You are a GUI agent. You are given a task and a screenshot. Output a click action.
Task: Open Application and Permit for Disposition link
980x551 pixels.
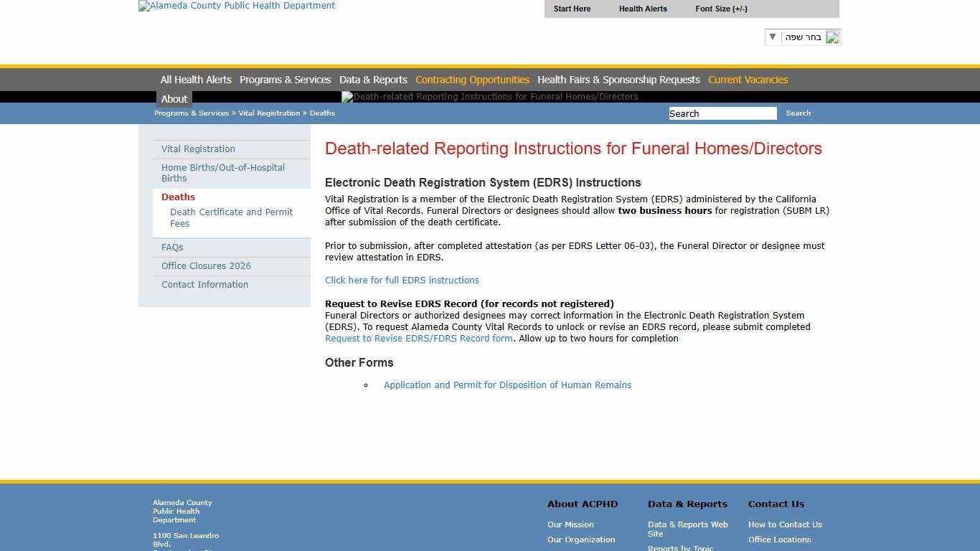point(507,385)
